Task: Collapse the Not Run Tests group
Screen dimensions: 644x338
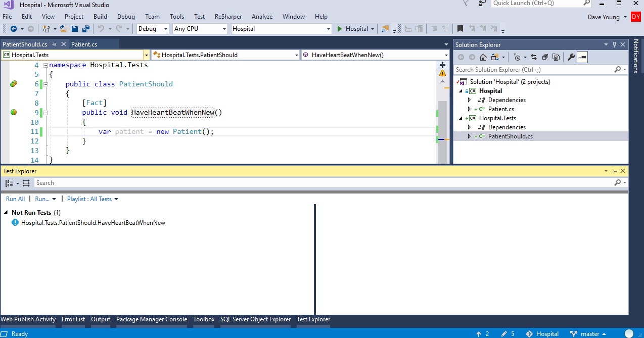Action: (6, 213)
